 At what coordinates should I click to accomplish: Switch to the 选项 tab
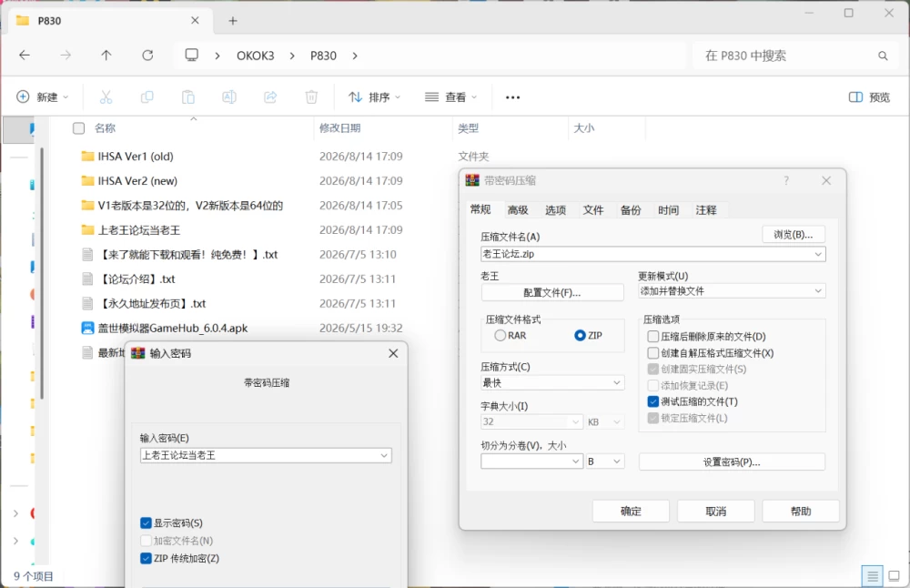click(555, 210)
